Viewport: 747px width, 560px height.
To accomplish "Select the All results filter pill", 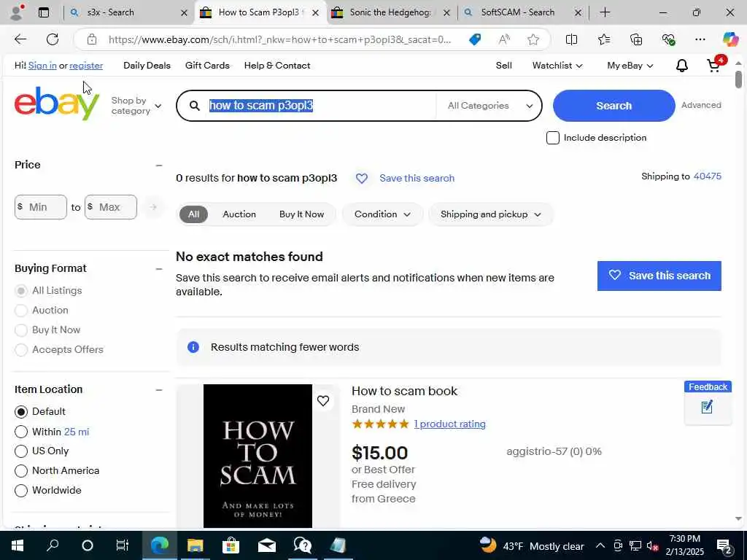I will pyautogui.click(x=193, y=214).
